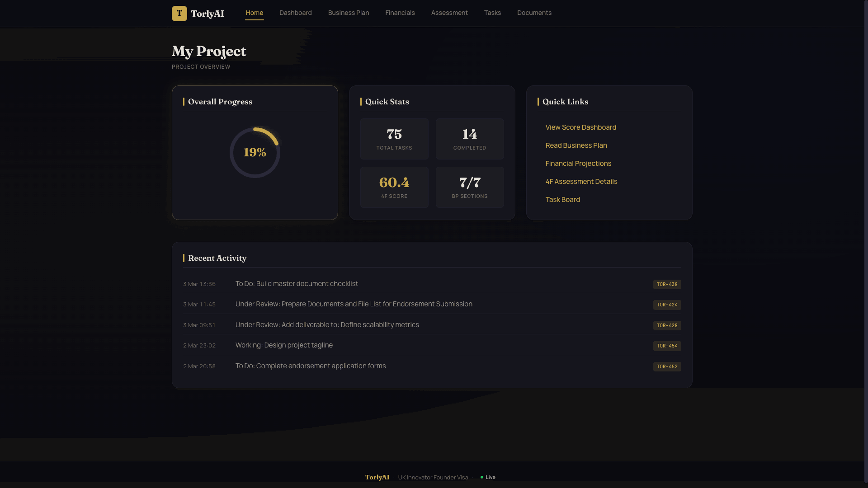Switch to the Tasks page
Screen dimensions: 868x488
pos(492,13)
